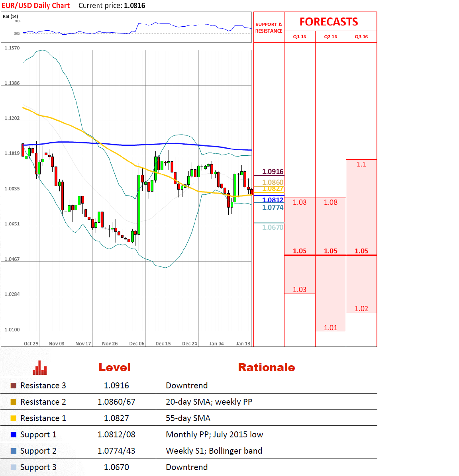Click the Weekly S1; Bollinger band rationale
Image resolution: width=459 pixels, height=476 pixels.
click(214, 451)
